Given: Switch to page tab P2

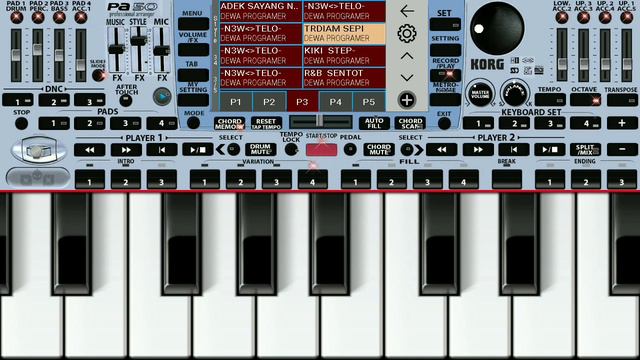Looking at the screenshot, I should pyautogui.click(x=269, y=102).
